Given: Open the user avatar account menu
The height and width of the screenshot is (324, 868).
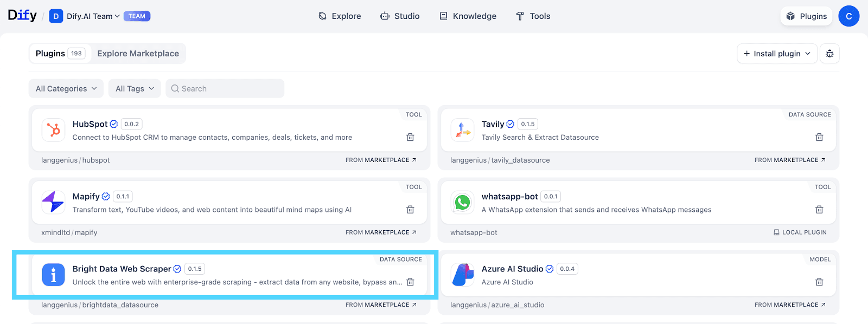Looking at the screenshot, I should 848,16.
